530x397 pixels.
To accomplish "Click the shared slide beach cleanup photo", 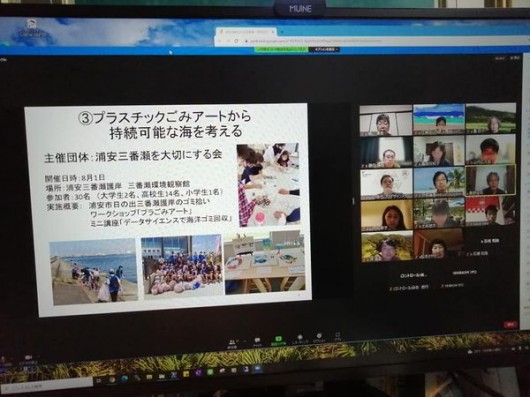I will point(94,271).
